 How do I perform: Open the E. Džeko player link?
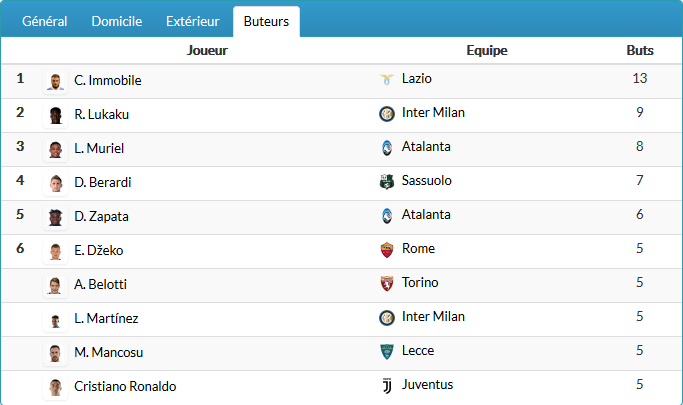point(99,251)
